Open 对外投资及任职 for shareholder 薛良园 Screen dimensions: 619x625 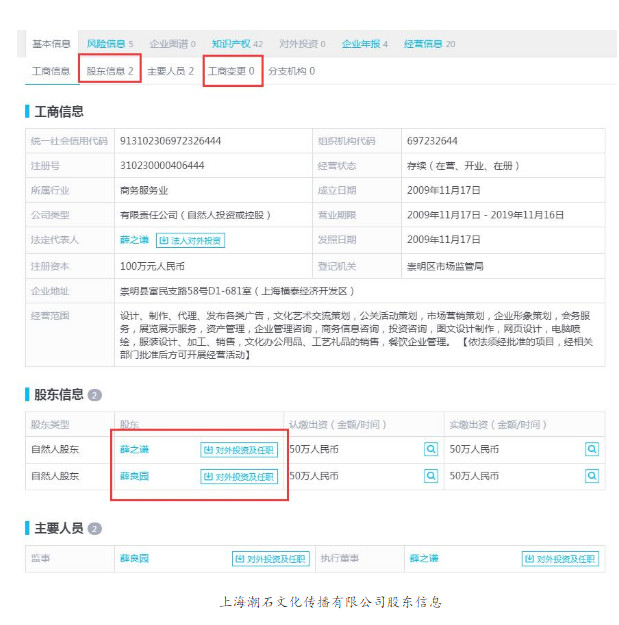point(239,477)
